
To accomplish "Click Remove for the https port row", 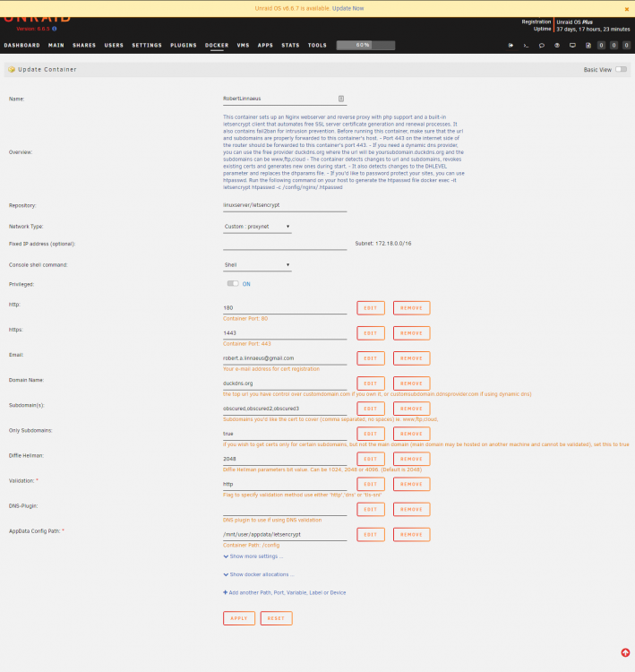I will pos(411,333).
